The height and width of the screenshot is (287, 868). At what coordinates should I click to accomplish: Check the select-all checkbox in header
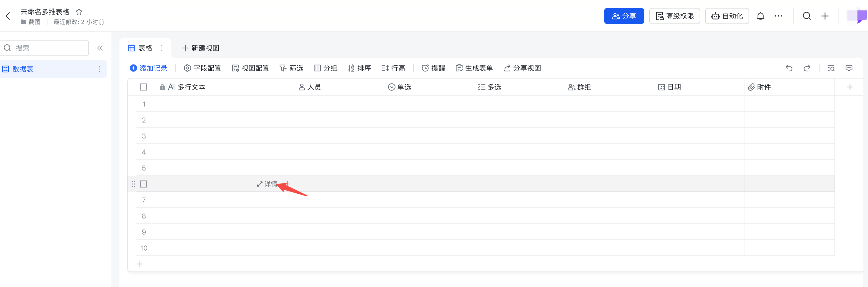click(143, 87)
